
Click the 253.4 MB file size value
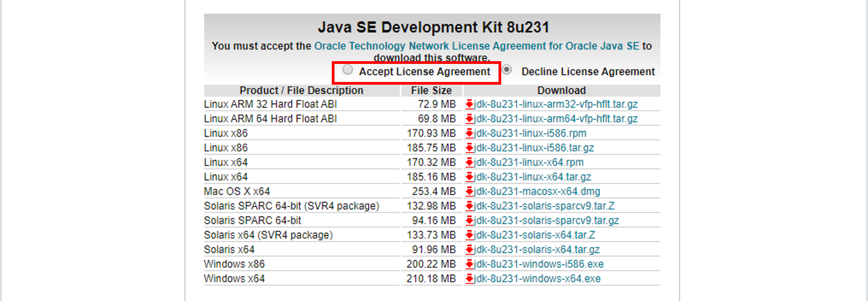(434, 192)
